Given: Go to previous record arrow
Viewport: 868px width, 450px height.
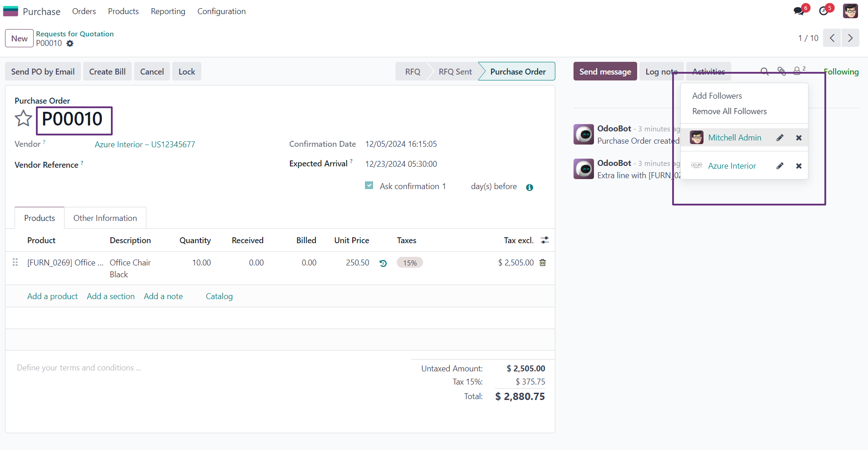Looking at the screenshot, I should [x=832, y=38].
